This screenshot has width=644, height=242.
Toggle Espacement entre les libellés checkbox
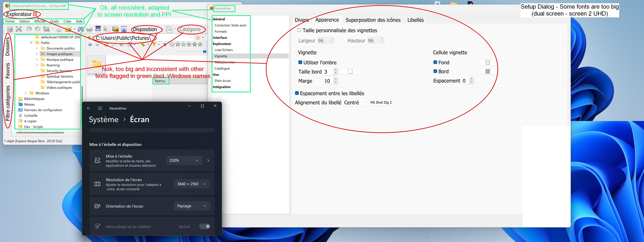point(297,93)
